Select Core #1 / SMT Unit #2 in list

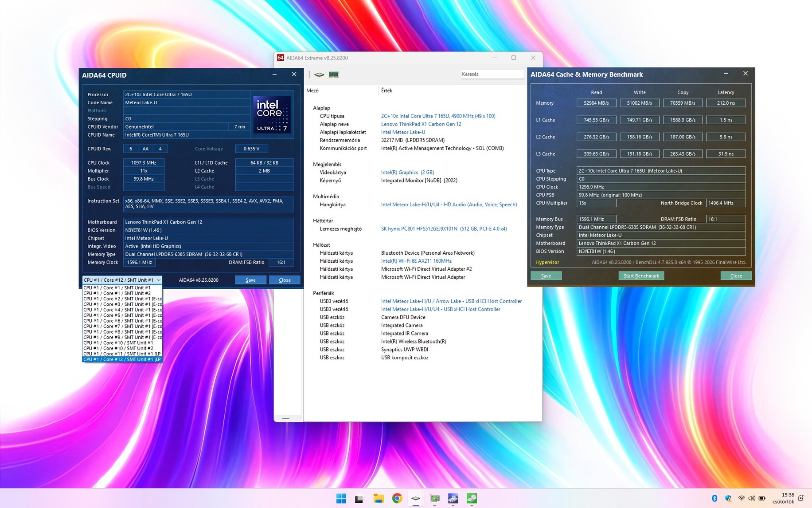(x=122, y=293)
